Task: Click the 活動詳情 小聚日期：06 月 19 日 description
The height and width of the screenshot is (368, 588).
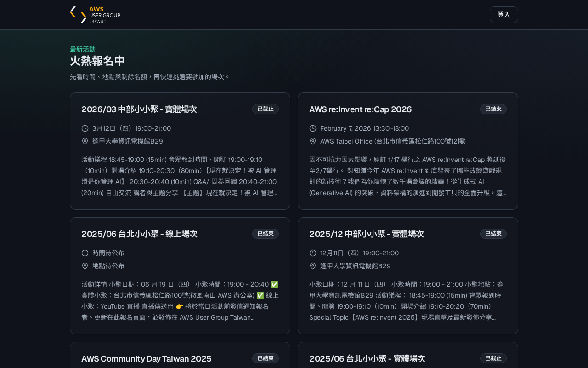Action: pyautogui.click(x=180, y=301)
